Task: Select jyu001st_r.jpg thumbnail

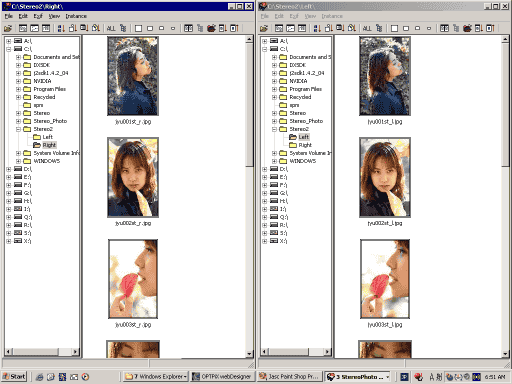Action: click(x=133, y=76)
